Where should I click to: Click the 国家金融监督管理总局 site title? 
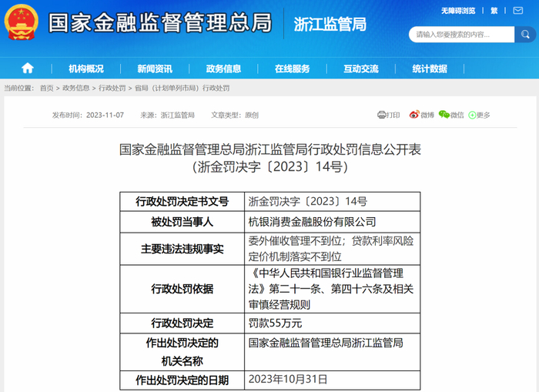pyautogui.click(x=160, y=22)
